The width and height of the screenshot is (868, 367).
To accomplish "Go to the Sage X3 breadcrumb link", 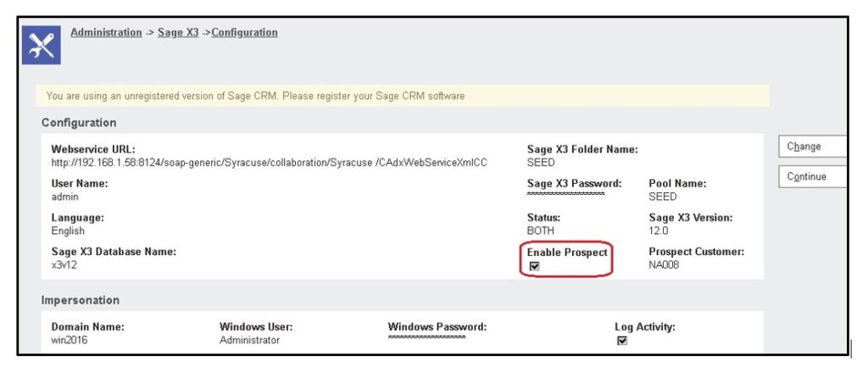I will coord(179,33).
